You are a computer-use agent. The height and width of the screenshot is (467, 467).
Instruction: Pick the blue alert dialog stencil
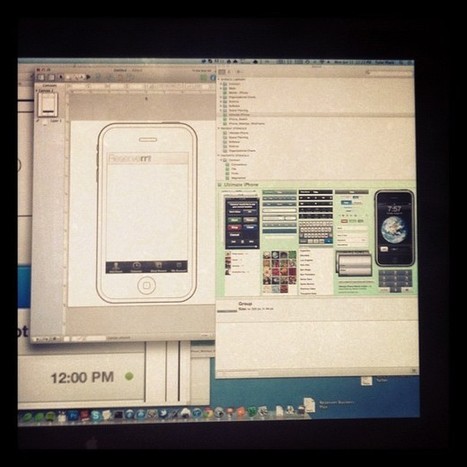click(242, 223)
